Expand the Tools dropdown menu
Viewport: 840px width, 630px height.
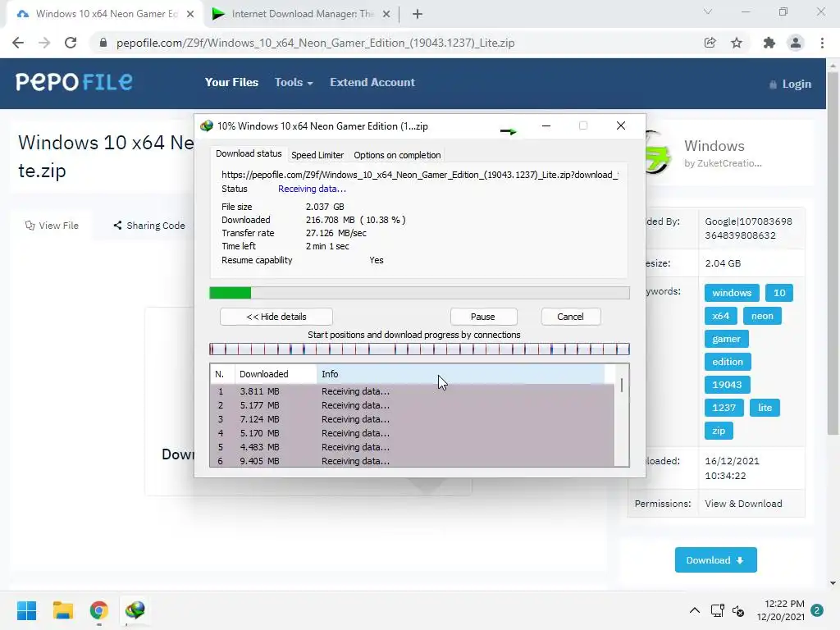click(294, 83)
